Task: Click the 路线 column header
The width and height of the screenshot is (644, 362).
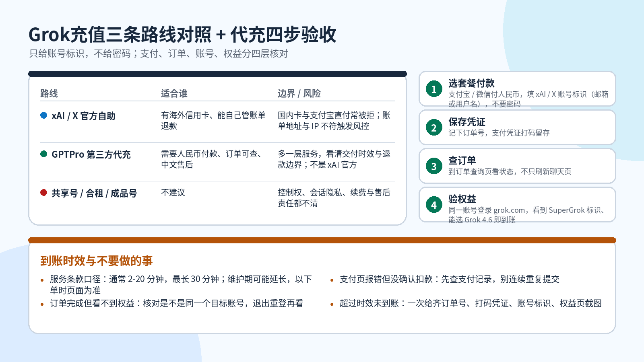Action: (49, 94)
